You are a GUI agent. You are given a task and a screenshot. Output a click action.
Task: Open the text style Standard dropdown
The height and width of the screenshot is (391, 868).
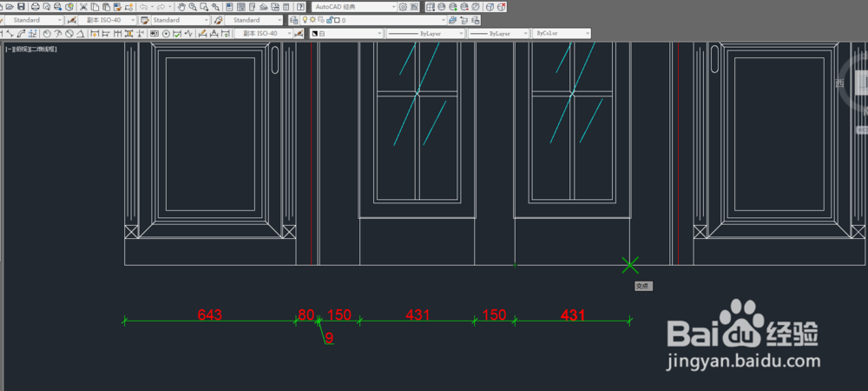point(35,20)
